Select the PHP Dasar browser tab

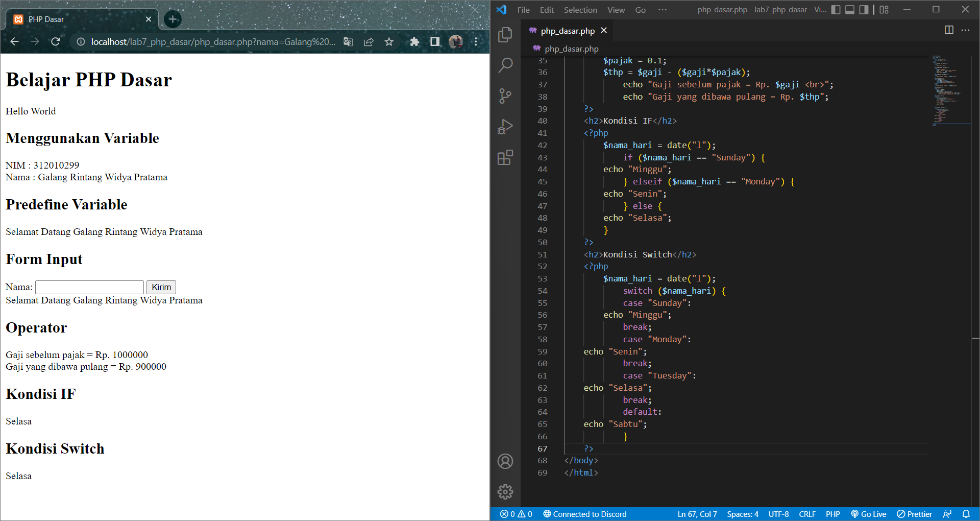[x=82, y=19]
